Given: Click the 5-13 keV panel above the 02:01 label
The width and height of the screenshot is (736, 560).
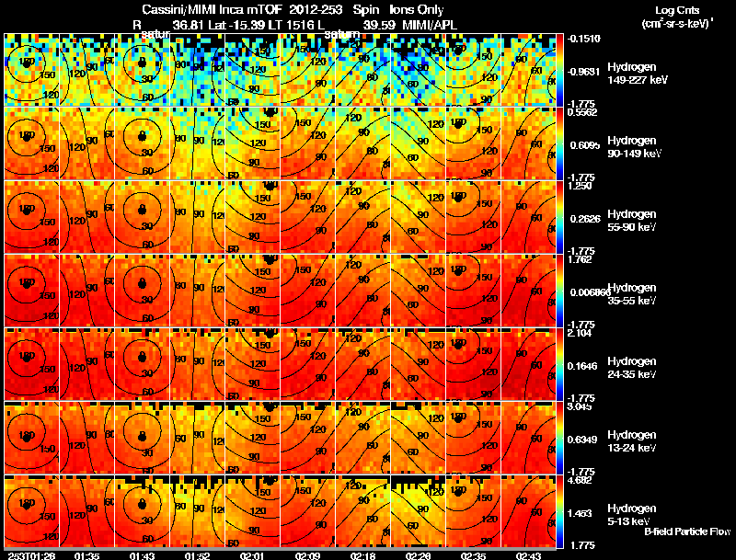Looking at the screenshot, I should click(x=252, y=511).
